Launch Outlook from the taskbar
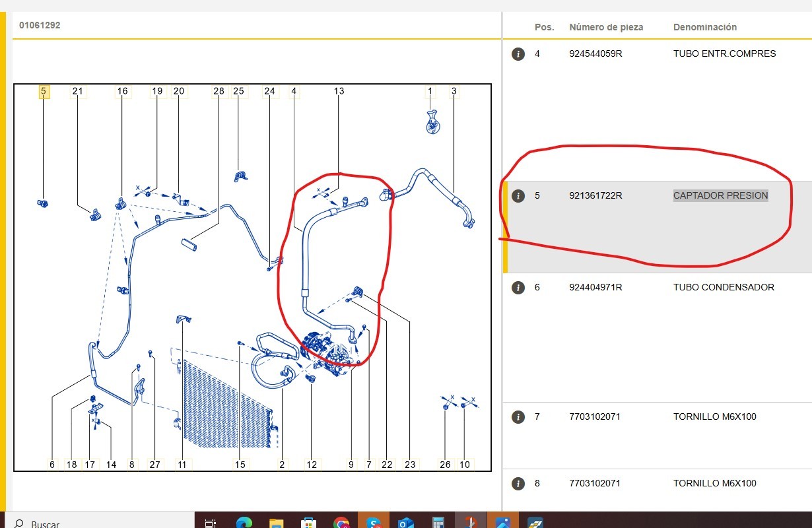The image size is (812, 528). tap(406, 523)
